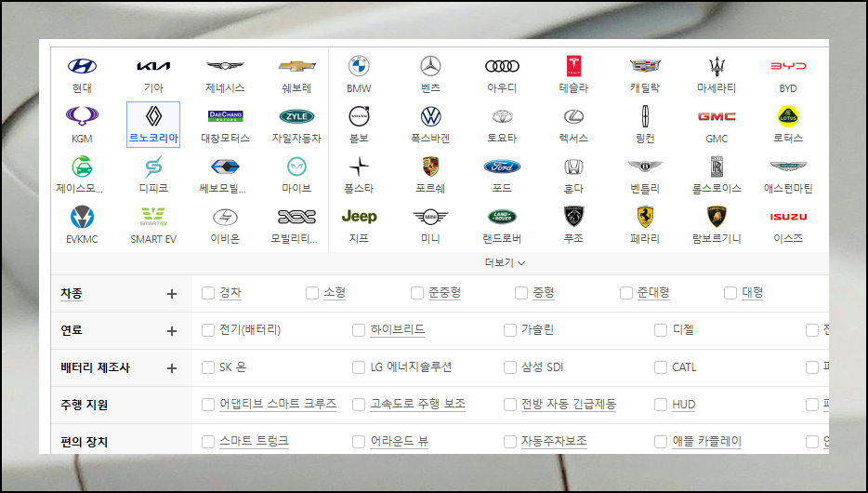Tick the LG 에너지솔루션 checkbox
The width and height of the screenshot is (868, 493).
click(x=359, y=367)
